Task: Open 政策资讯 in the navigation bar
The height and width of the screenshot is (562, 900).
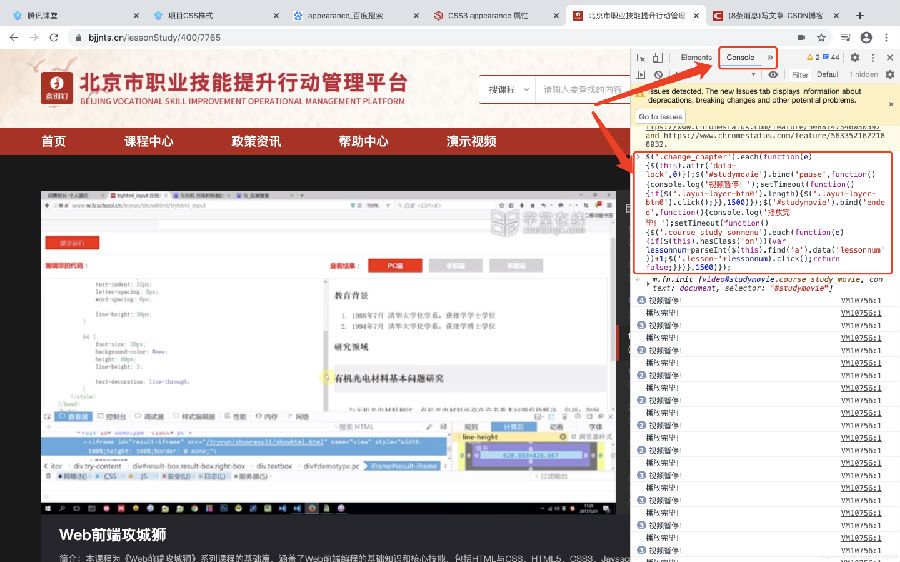Action: pyautogui.click(x=256, y=141)
